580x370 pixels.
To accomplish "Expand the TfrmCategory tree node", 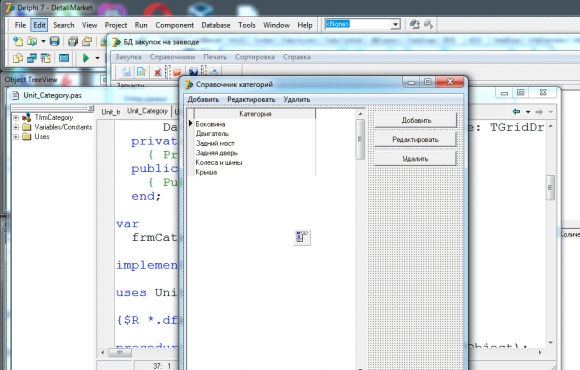I will pos(16,118).
